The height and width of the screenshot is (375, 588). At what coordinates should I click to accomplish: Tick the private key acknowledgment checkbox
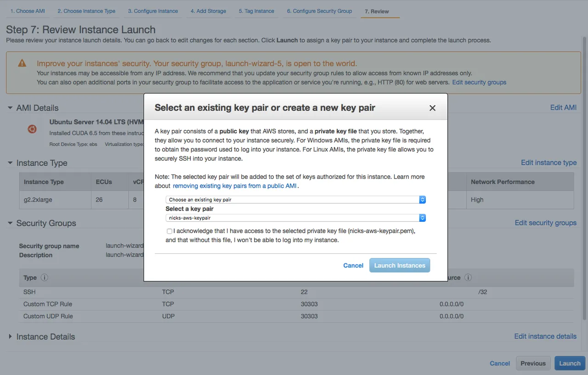click(170, 231)
